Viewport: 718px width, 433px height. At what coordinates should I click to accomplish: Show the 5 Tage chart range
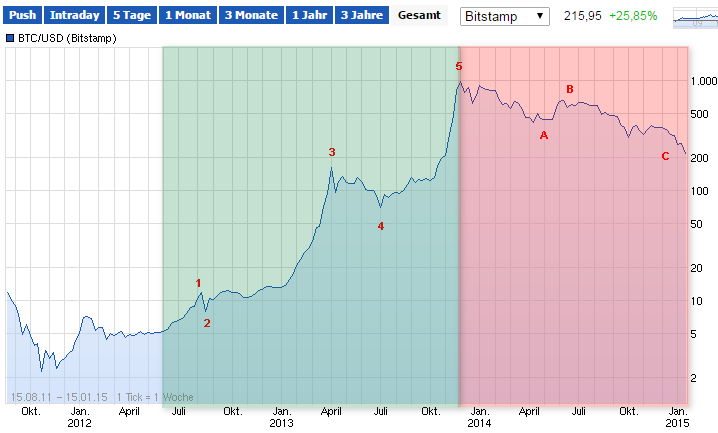coord(132,15)
